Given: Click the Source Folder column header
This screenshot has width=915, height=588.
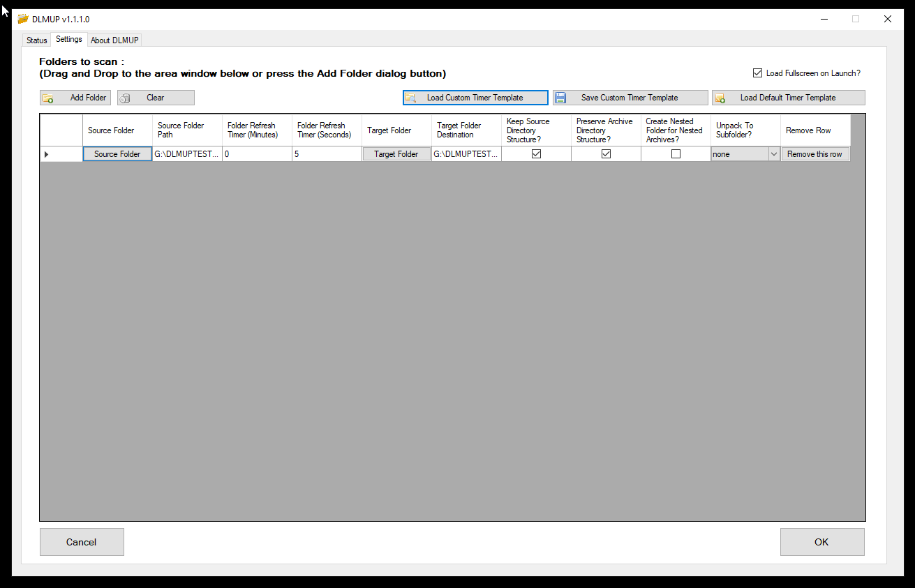Looking at the screenshot, I should coord(117,130).
